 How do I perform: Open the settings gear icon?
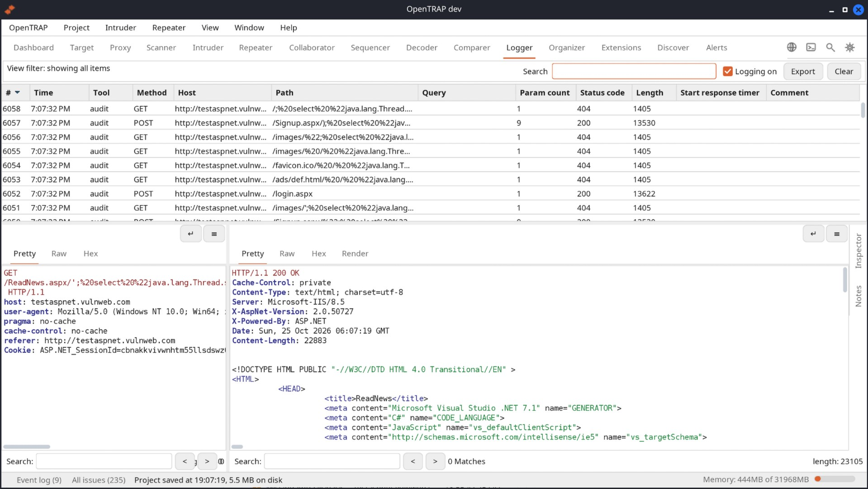point(850,47)
